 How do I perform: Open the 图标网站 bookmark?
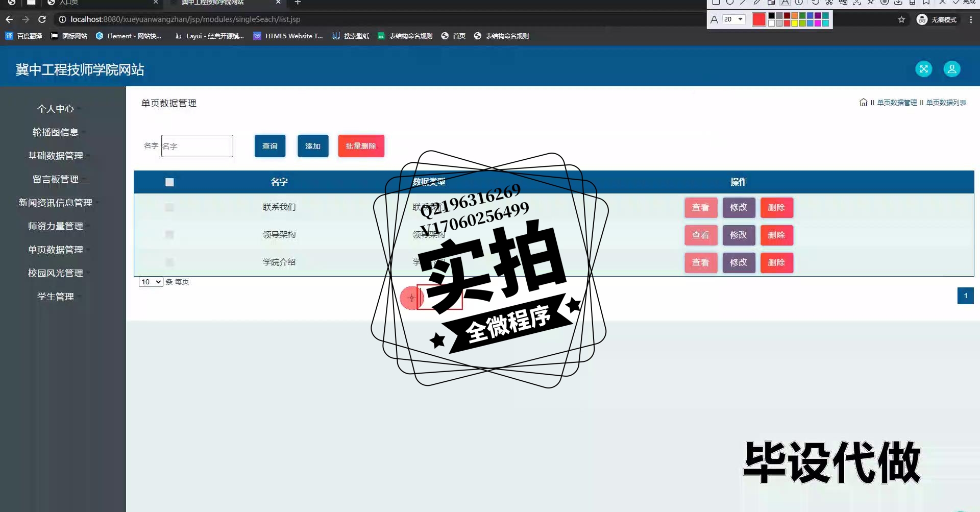69,36
